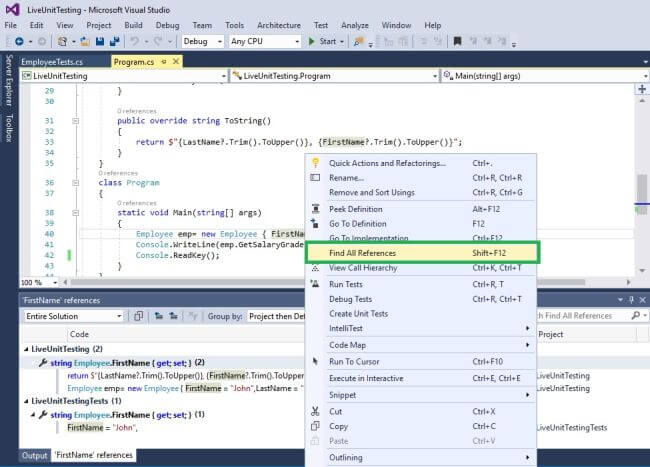Collapse the Program class at line 36
The width and height of the screenshot is (650, 467).
pos(75,183)
